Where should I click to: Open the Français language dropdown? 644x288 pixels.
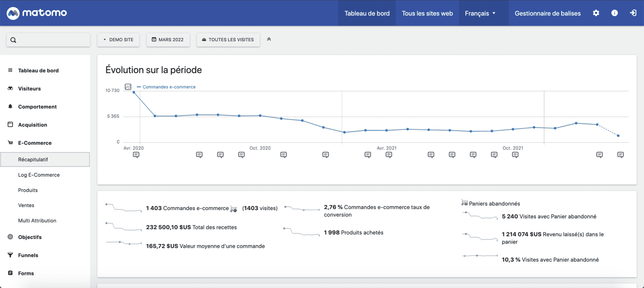tap(480, 13)
